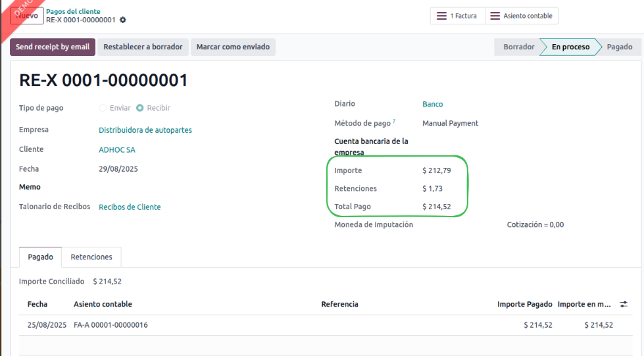Open Distribuidora de autopartes company link
Screen dimensions: 644x356
coord(145,130)
